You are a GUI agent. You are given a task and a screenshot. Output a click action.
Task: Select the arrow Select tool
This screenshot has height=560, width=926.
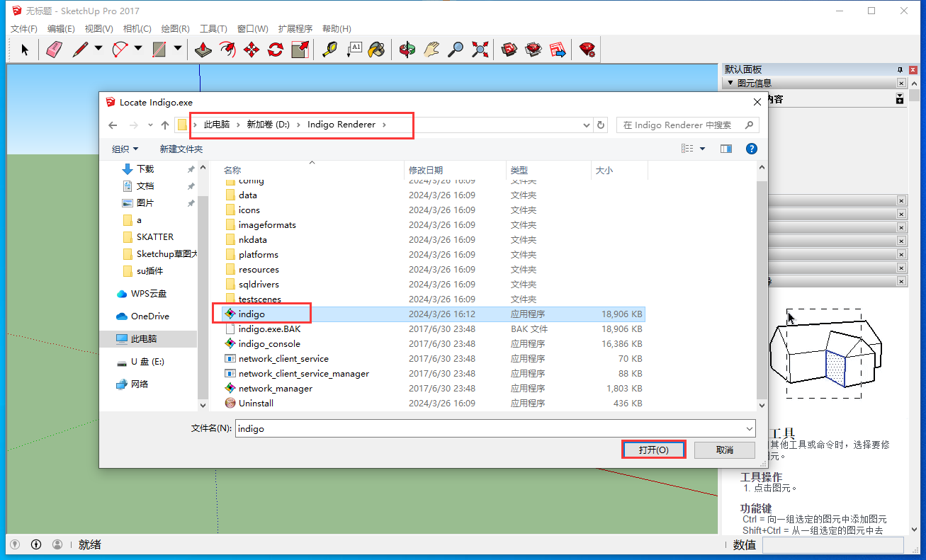tap(25, 50)
